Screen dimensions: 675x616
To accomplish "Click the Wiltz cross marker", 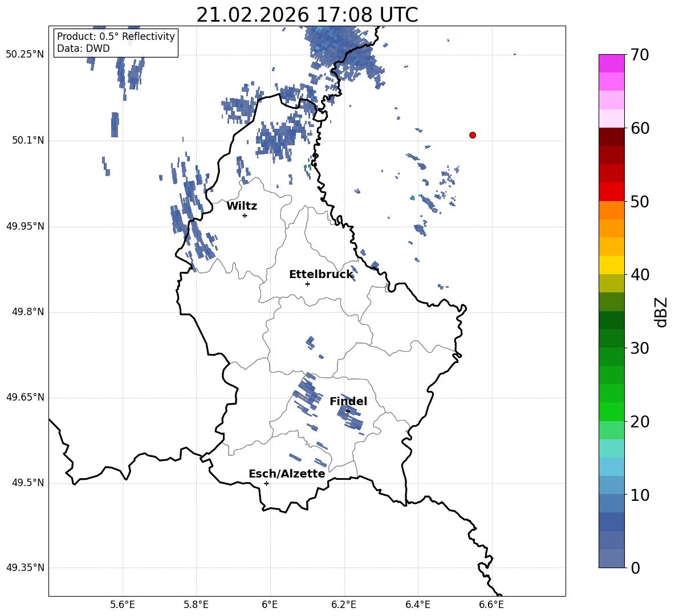I will pyautogui.click(x=245, y=215).
